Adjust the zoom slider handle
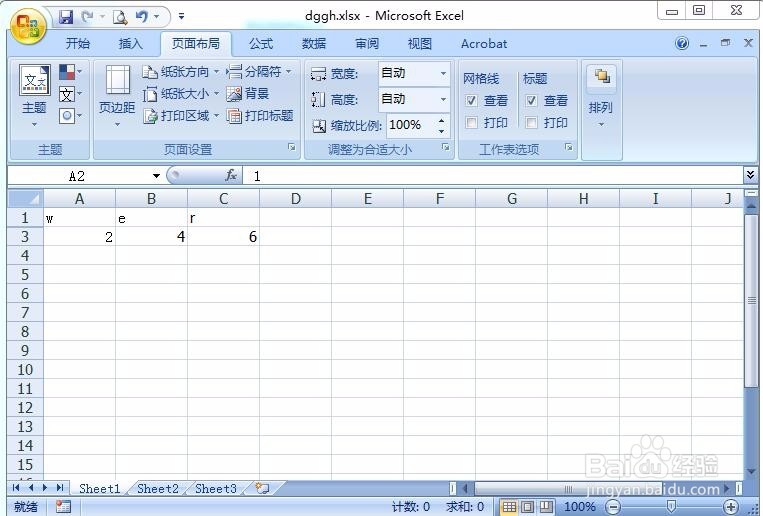Screen dimensions: 763x516 pyautogui.click(x=672, y=507)
